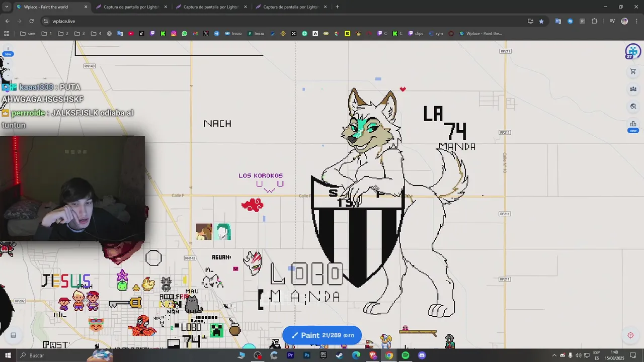Show hidden system tray icons
This screenshot has height=362, width=644.
pyautogui.click(x=554, y=355)
